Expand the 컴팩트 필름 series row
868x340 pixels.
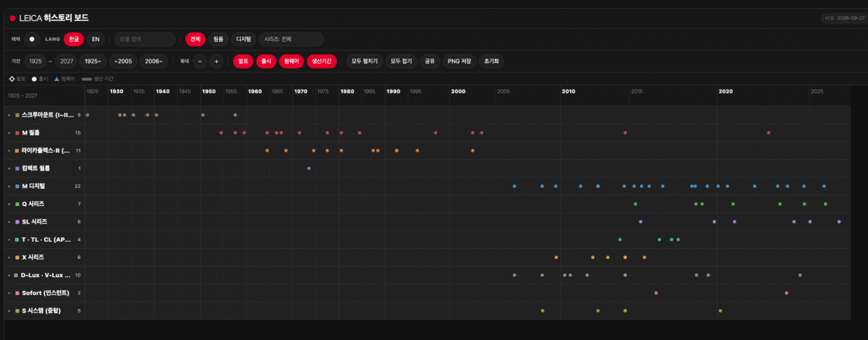point(9,169)
